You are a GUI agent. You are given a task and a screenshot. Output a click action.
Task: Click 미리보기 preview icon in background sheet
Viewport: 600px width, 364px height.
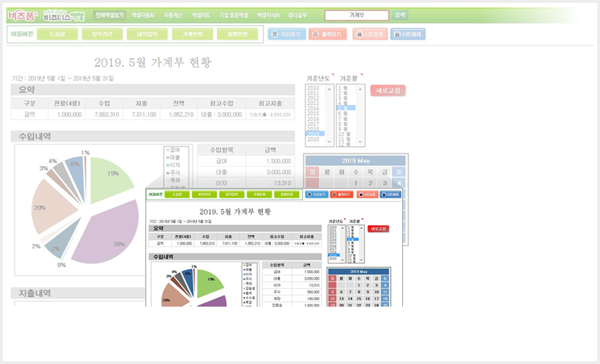pyautogui.click(x=274, y=35)
